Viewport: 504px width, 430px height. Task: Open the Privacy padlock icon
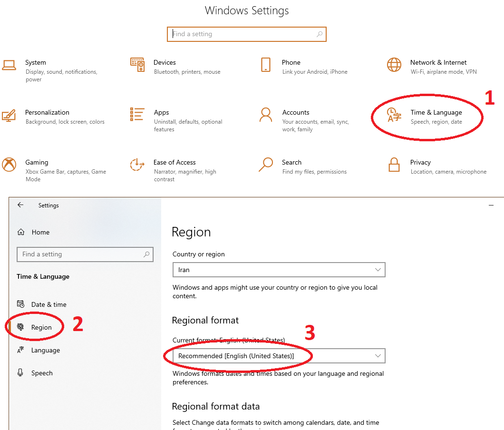[394, 165]
